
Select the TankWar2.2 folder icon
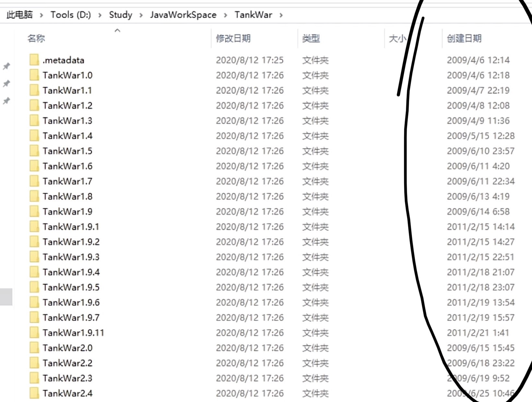[x=34, y=363]
